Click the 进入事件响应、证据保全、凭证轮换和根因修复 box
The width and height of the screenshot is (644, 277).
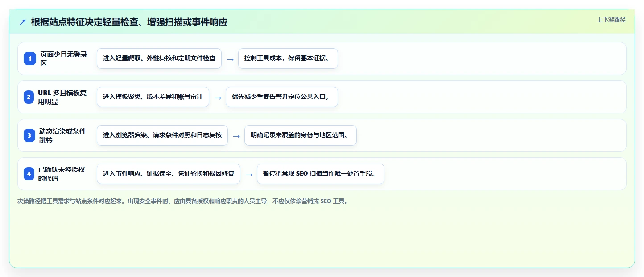click(169, 174)
